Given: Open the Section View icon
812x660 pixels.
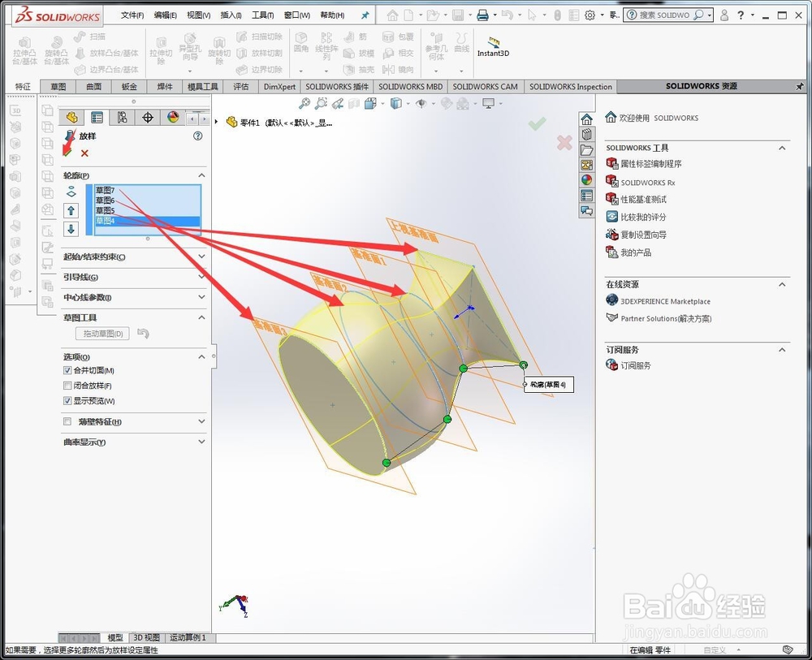Looking at the screenshot, I should [x=354, y=104].
